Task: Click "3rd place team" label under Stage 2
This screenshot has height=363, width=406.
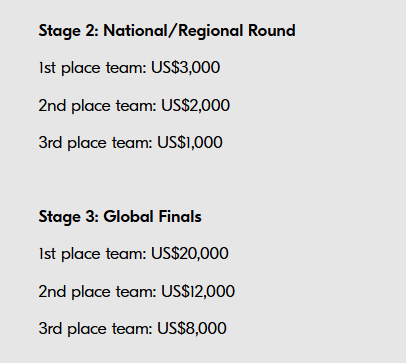Action: [x=96, y=143]
